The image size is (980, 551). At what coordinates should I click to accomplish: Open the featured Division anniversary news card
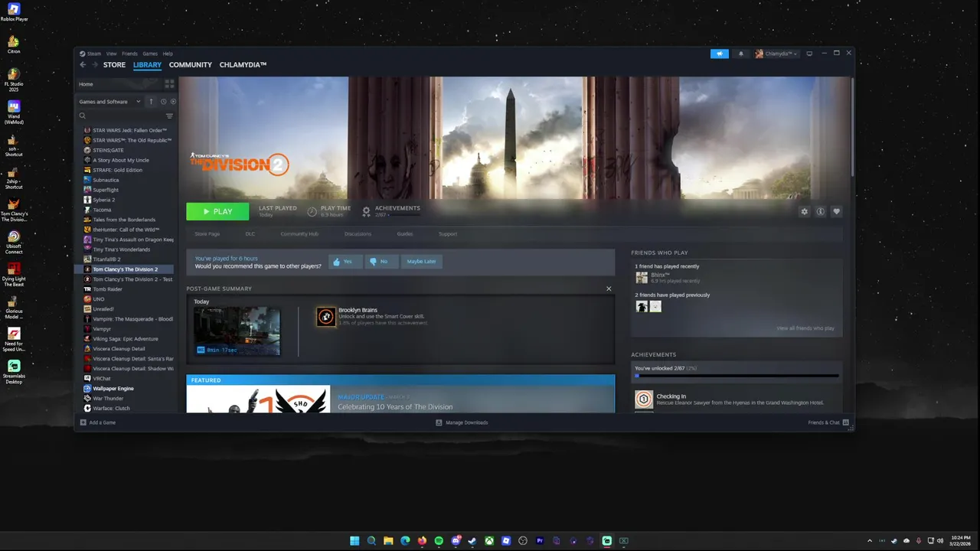pyautogui.click(x=400, y=393)
